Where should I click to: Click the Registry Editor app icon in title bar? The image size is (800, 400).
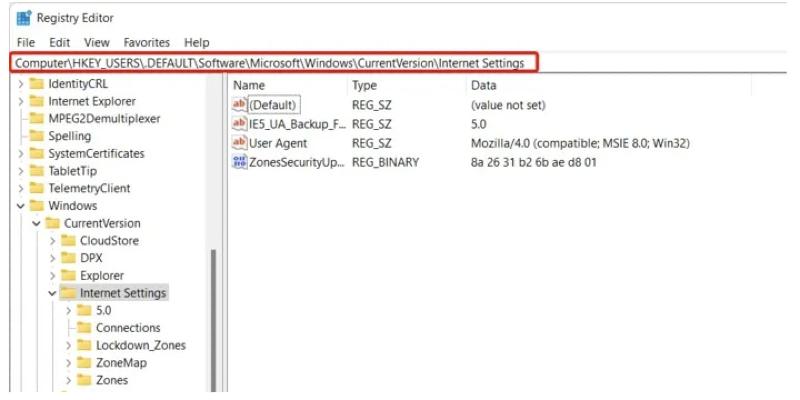coord(23,18)
